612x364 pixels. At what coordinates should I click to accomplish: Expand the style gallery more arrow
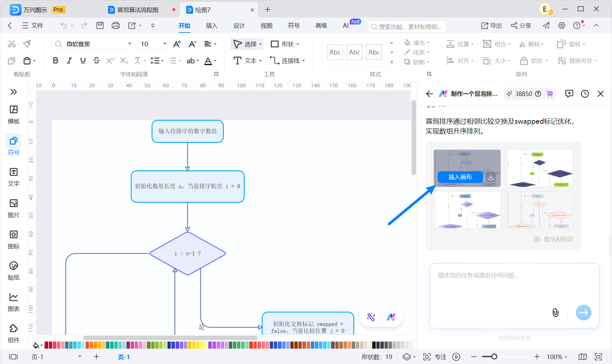(392, 62)
